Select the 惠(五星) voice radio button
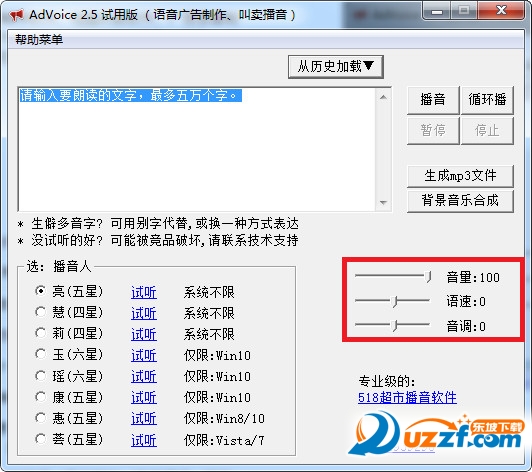The image size is (532, 472). click(41, 418)
